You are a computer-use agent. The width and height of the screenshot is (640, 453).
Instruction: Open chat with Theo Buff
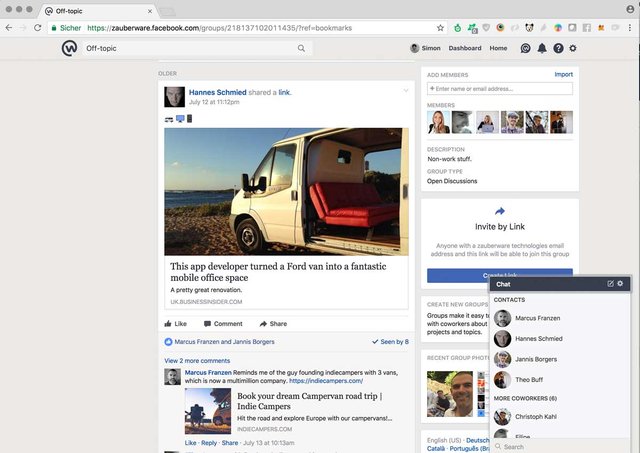click(x=559, y=380)
